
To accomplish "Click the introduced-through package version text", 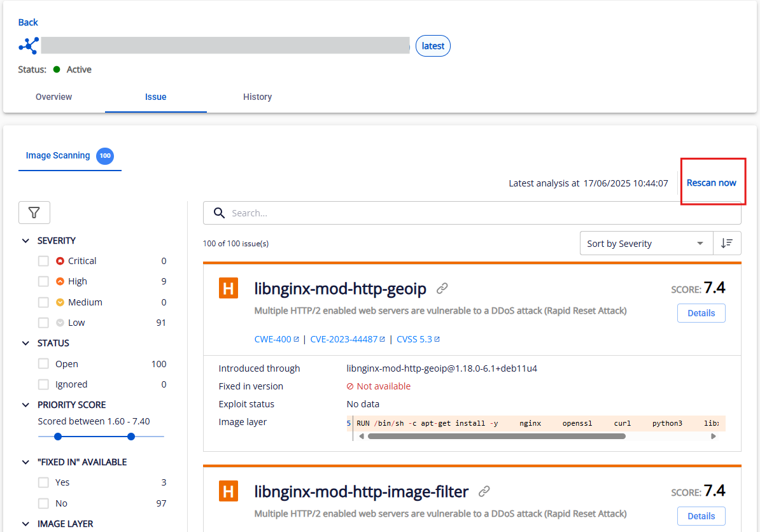I will (442, 368).
